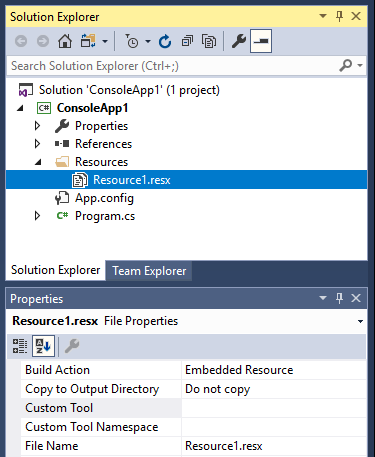Select the Solution 'ConsoleApp1' node
Screen dimensions: 375x457
pos(129,90)
